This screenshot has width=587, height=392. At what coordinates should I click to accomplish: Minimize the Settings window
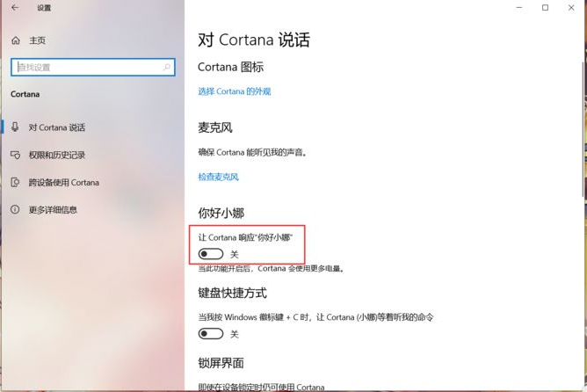click(x=518, y=8)
